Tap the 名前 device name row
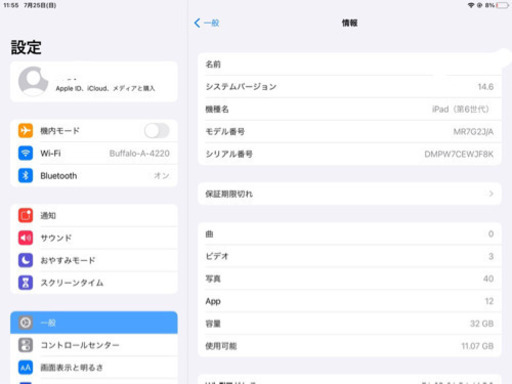Screen dimensions: 512x384 pyautogui.click(x=350, y=64)
